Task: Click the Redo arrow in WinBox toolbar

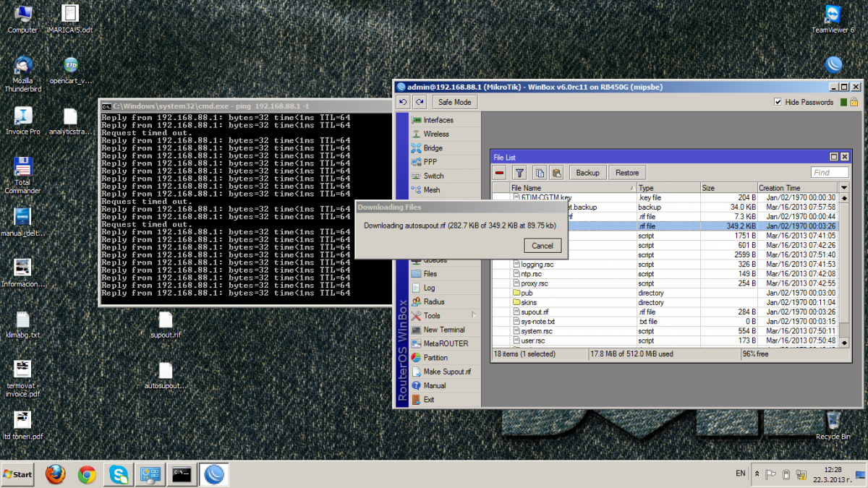Action: (x=420, y=102)
